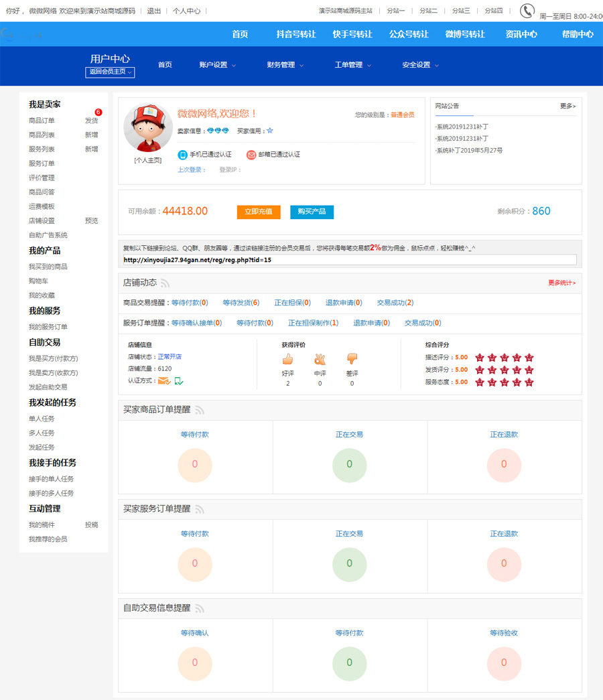Click the thumbs-up 好评 icon
Screen dimensions: 603x700
tap(288, 359)
